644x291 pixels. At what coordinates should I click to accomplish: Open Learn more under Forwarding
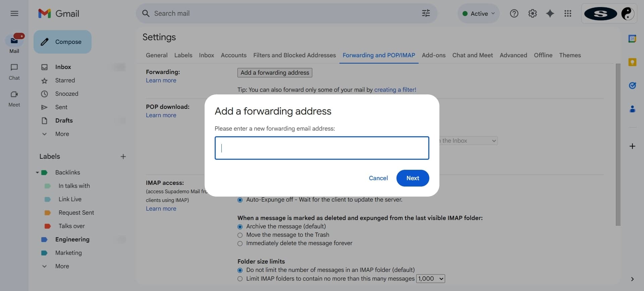tap(161, 80)
